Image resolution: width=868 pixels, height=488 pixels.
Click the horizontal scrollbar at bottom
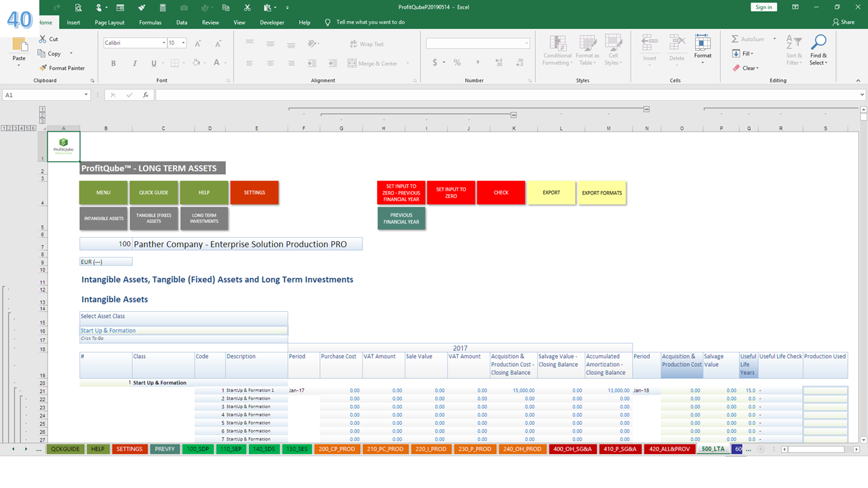click(816, 449)
